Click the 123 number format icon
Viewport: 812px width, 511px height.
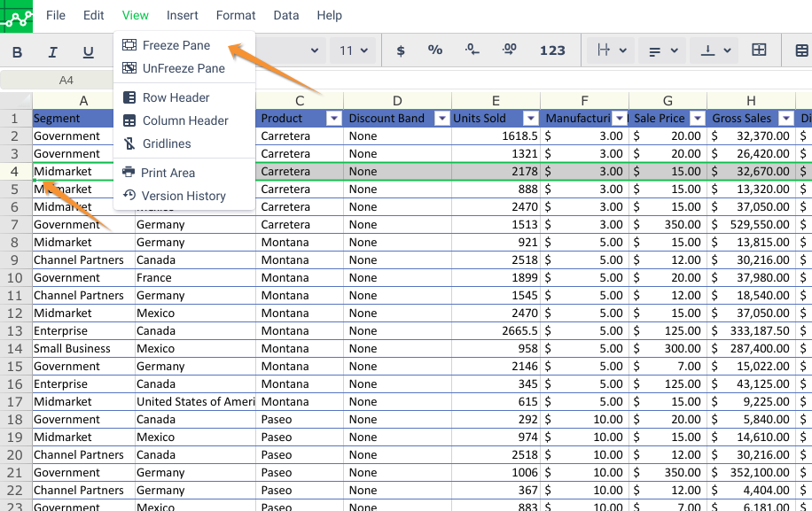pos(552,50)
